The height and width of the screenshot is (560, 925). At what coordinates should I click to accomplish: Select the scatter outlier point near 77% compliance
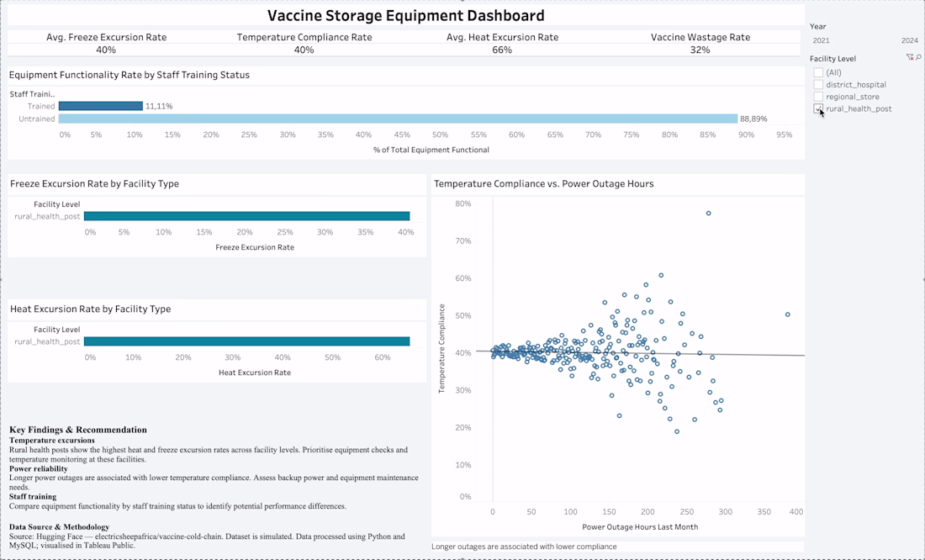pyautogui.click(x=709, y=213)
